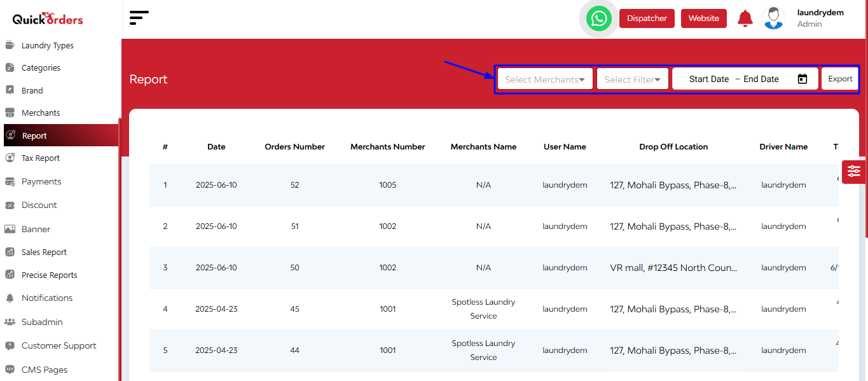This screenshot has height=381, width=868.
Task: Click the Tax Report sidebar icon
Action: coord(10,158)
